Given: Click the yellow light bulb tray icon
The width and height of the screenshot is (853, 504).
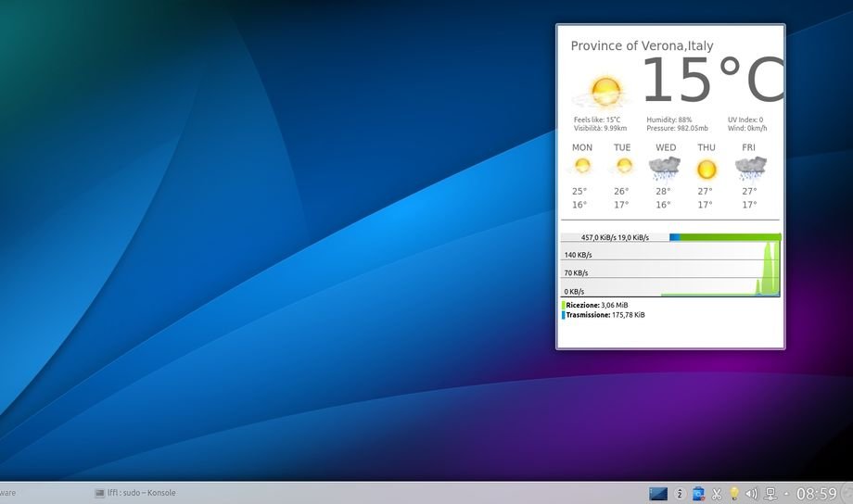Looking at the screenshot, I should click(x=734, y=494).
